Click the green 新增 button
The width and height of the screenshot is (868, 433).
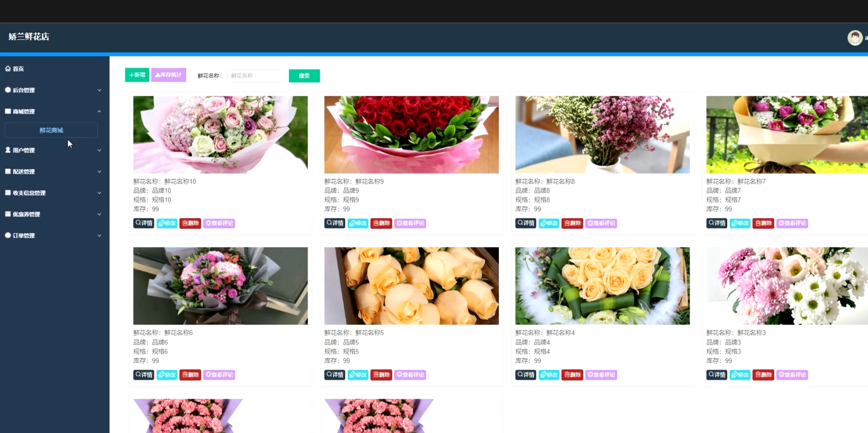point(137,75)
